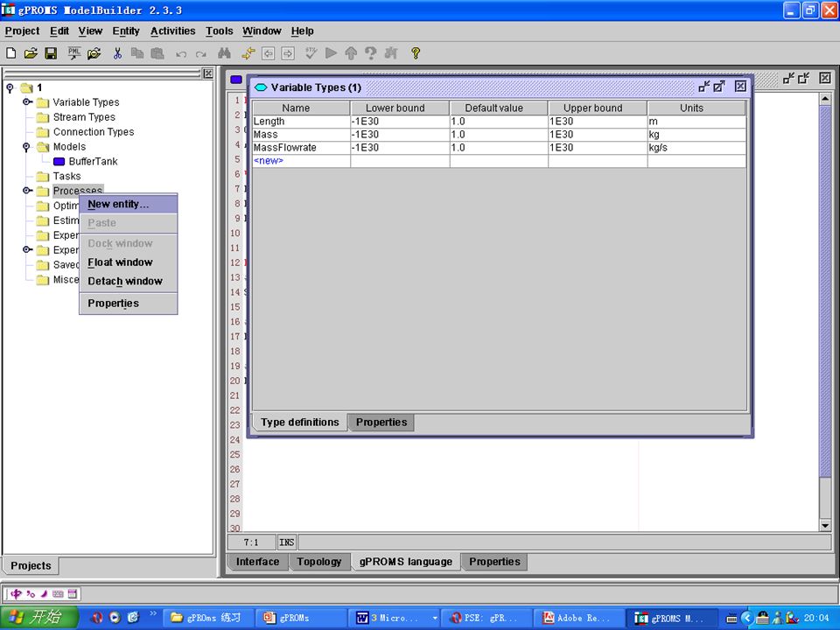The image size is (840, 630).
Task: Select the MassFlowrate name cell
Action: click(301, 147)
